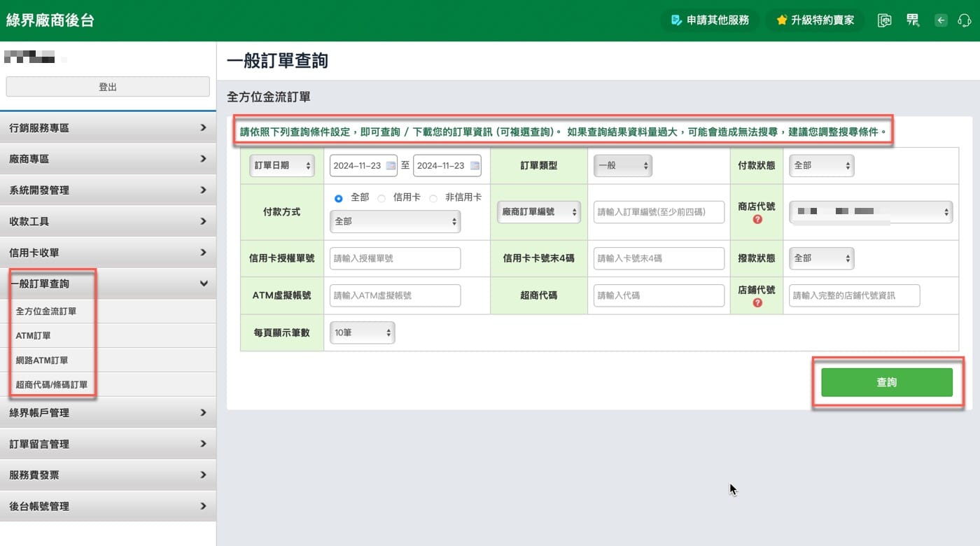Click the 店鋪代號 input field

pyautogui.click(x=854, y=295)
